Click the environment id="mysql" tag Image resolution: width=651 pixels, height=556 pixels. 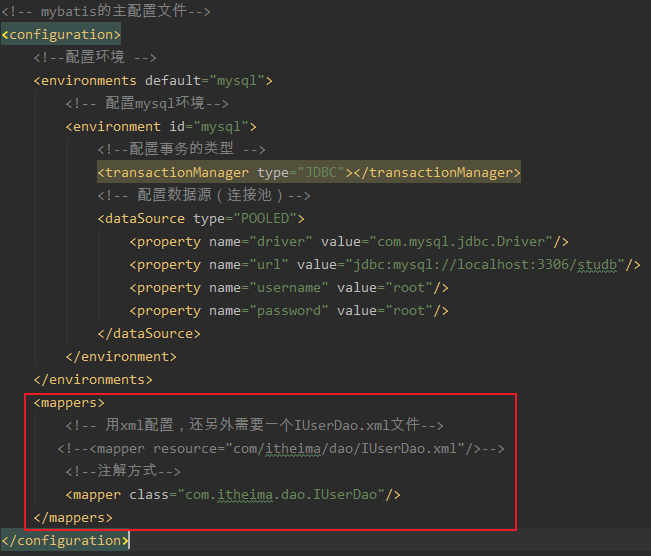161,126
